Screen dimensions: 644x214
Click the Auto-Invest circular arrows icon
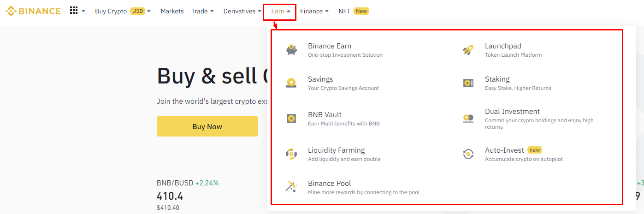[x=468, y=154]
